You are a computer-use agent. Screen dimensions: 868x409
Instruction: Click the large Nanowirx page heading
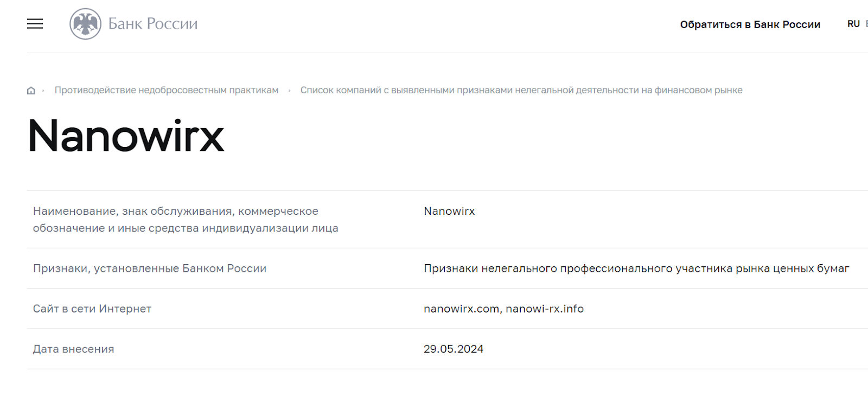point(126,136)
